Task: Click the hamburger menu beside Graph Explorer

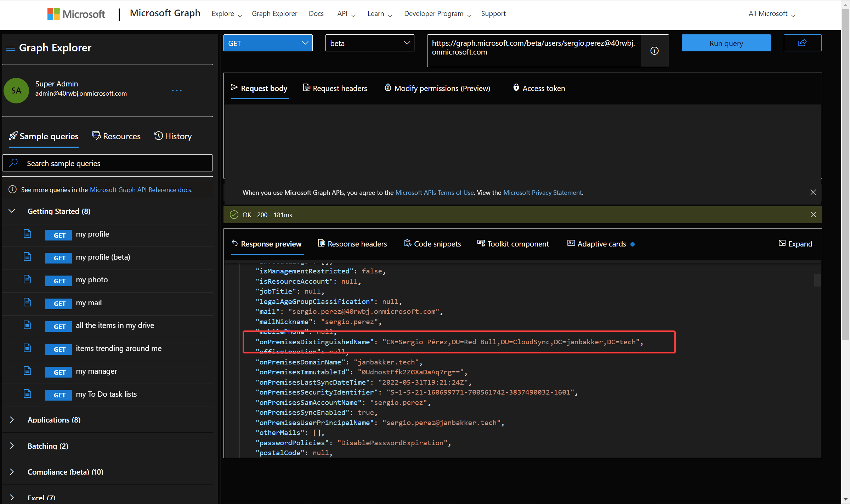Action: pos(11,48)
